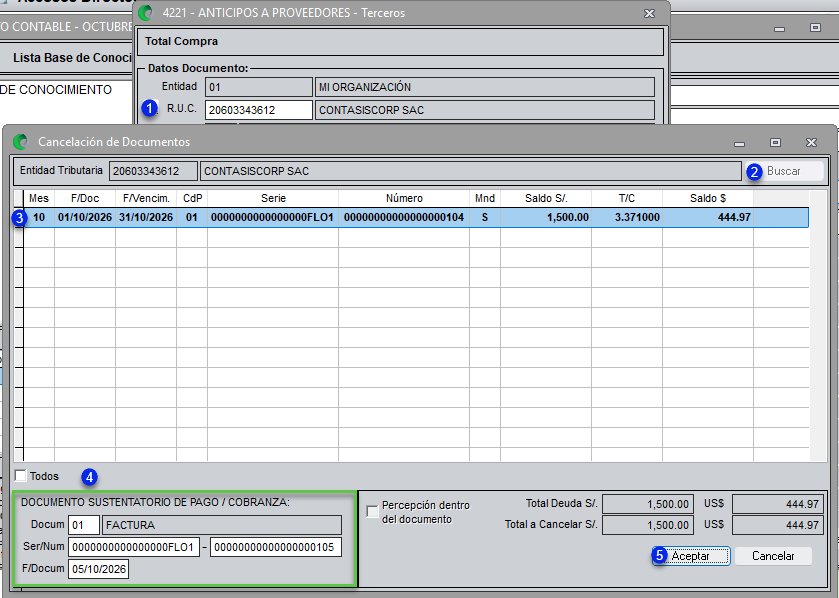The height and width of the screenshot is (598, 839).
Task: Select the 444.97 dollar balance cell in grid
Action: pos(708,218)
